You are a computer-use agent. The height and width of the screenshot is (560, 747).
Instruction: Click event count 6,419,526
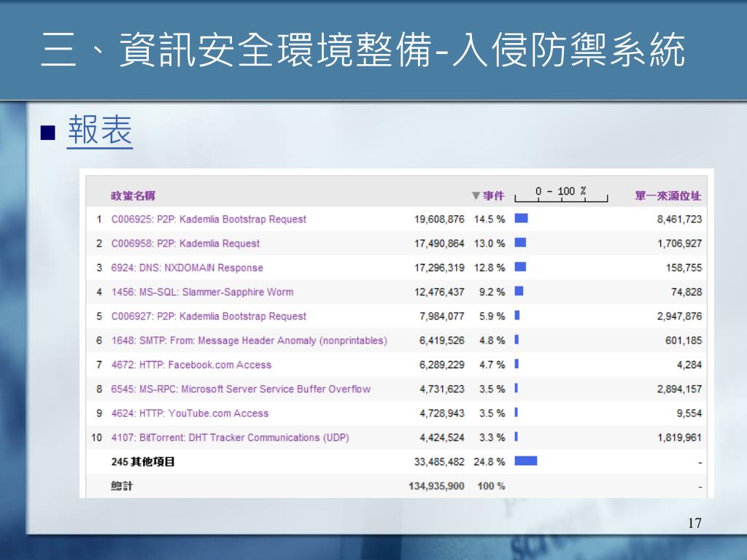441,341
